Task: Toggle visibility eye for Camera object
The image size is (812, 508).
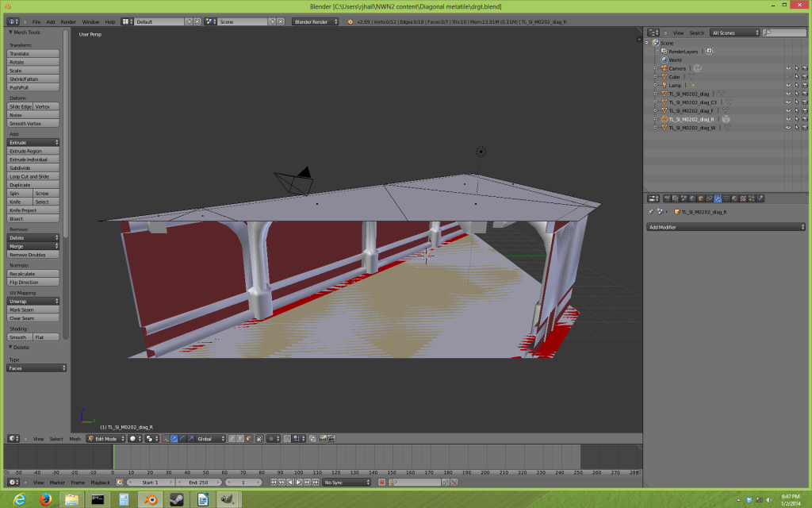Action: [788, 68]
